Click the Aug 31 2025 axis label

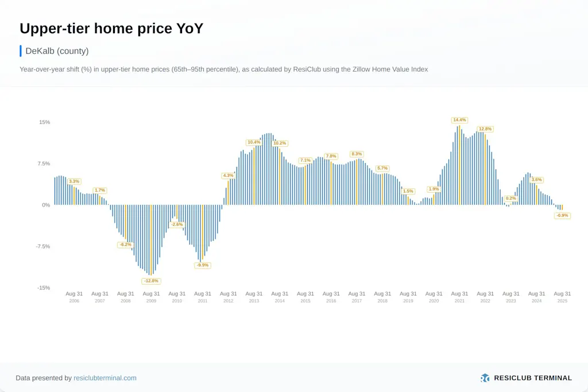pyautogui.click(x=562, y=297)
